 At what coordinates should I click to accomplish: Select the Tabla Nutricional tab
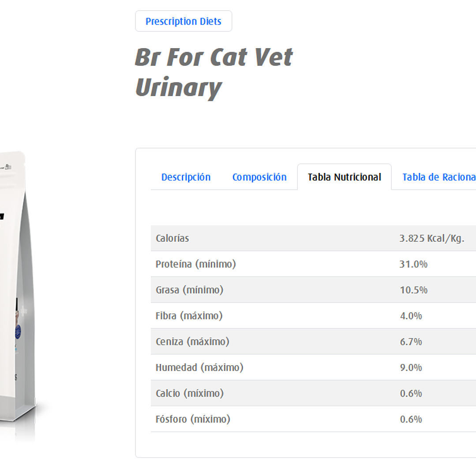point(344,177)
